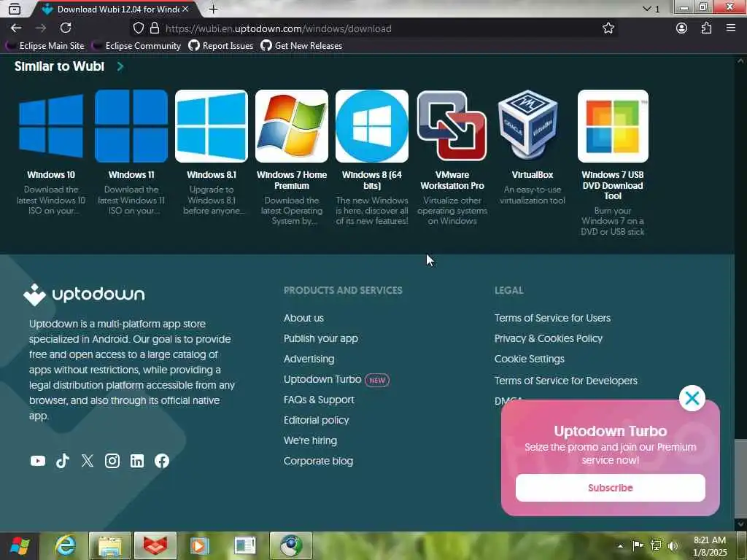This screenshot has height=560, width=747.
Task: Open the We're hiring link
Action: click(x=310, y=440)
